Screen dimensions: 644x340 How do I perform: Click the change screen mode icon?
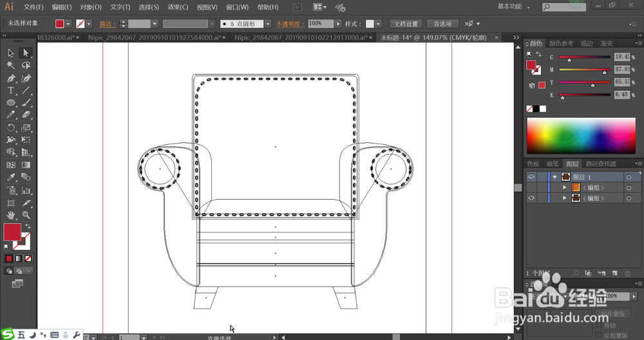(17, 283)
